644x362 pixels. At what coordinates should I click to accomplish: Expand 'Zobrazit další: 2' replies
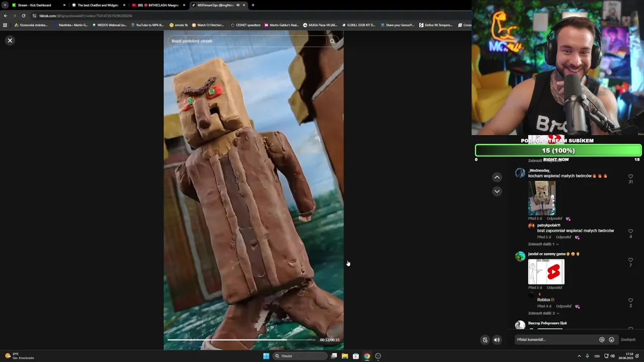(543, 313)
